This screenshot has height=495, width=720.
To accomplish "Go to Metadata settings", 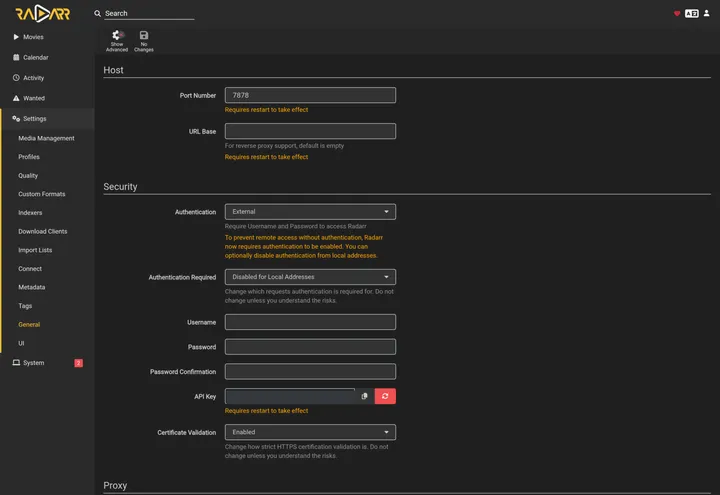I will tap(32, 287).
